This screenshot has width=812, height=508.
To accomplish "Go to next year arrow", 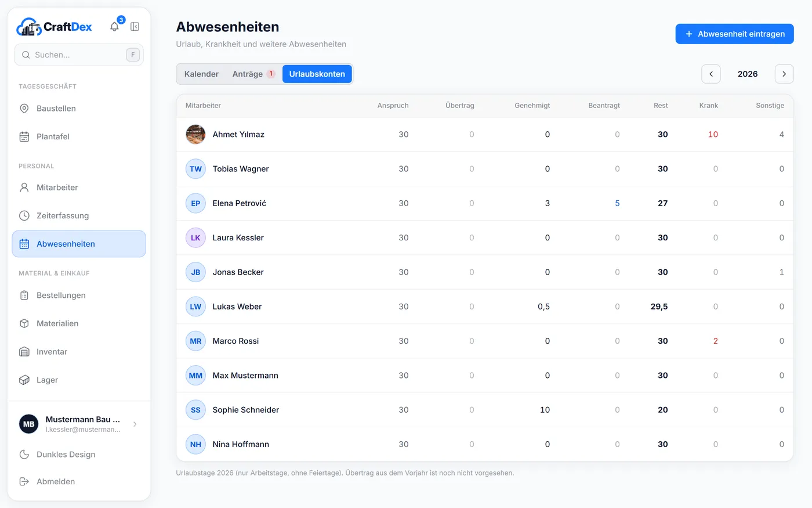I will pos(784,74).
